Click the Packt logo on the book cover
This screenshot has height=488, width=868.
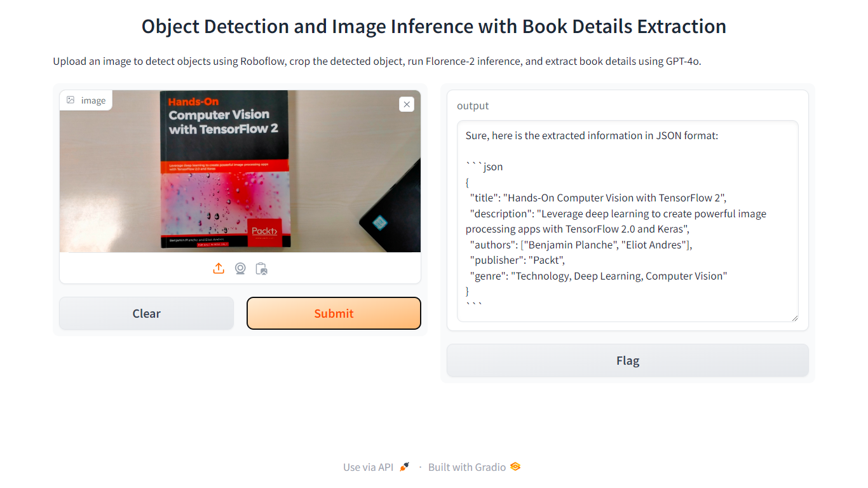[x=265, y=231]
